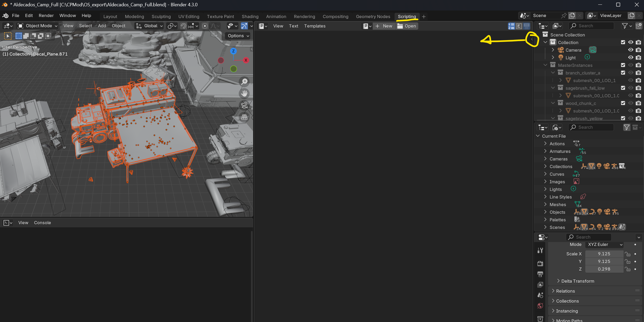Image resolution: width=644 pixels, height=322 pixels.
Task: Open the XYZ Euler rotation mode dropdown
Action: 605,244
